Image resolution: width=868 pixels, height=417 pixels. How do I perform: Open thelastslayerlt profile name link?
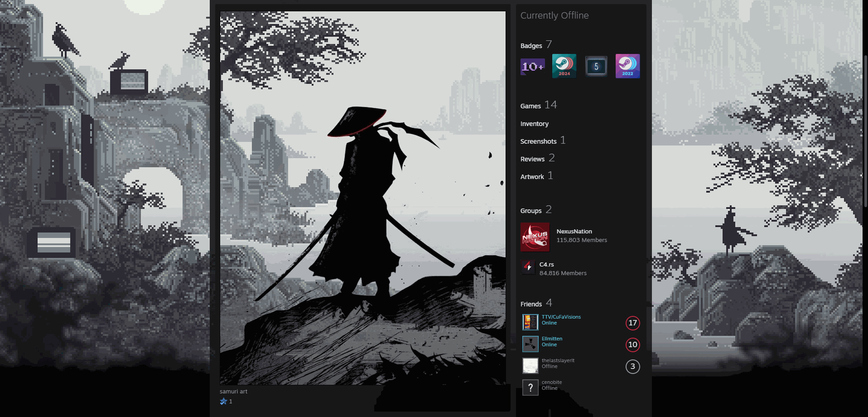tap(558, 360)
